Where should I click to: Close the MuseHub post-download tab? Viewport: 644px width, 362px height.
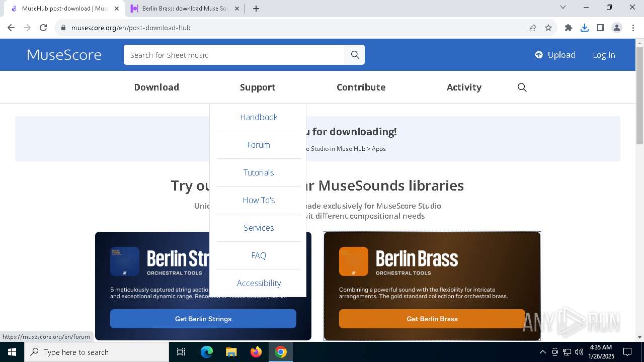[x=117, y=9]
